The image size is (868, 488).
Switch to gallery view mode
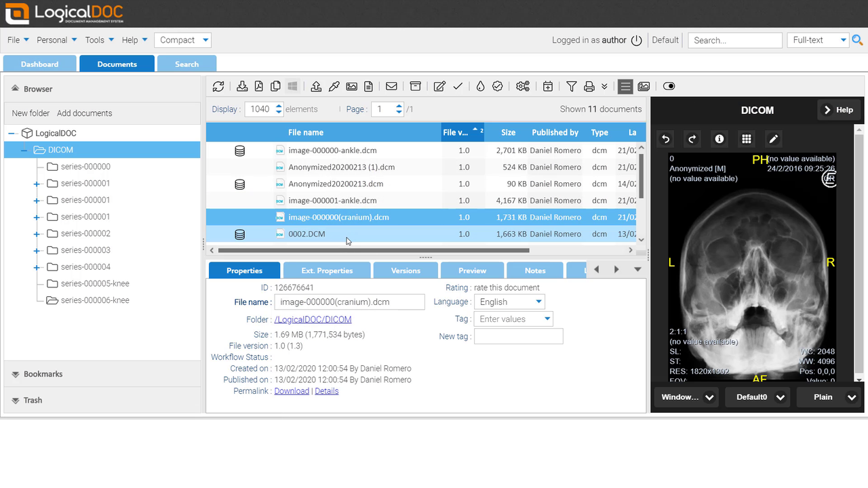(644, 86)
